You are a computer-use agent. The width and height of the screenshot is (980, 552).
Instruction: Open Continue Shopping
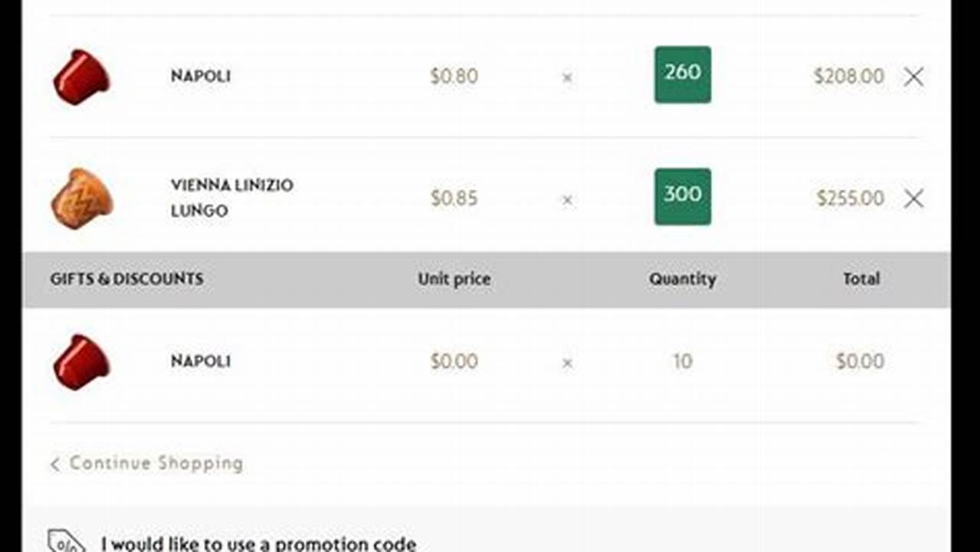(x=156, y=463)
